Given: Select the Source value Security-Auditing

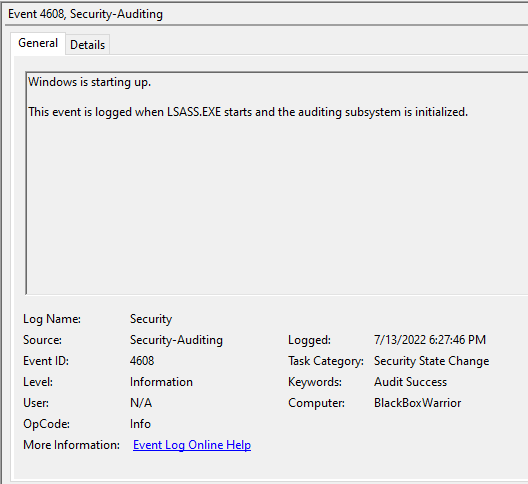Looking at the screenshot, I should click(176, 340).
